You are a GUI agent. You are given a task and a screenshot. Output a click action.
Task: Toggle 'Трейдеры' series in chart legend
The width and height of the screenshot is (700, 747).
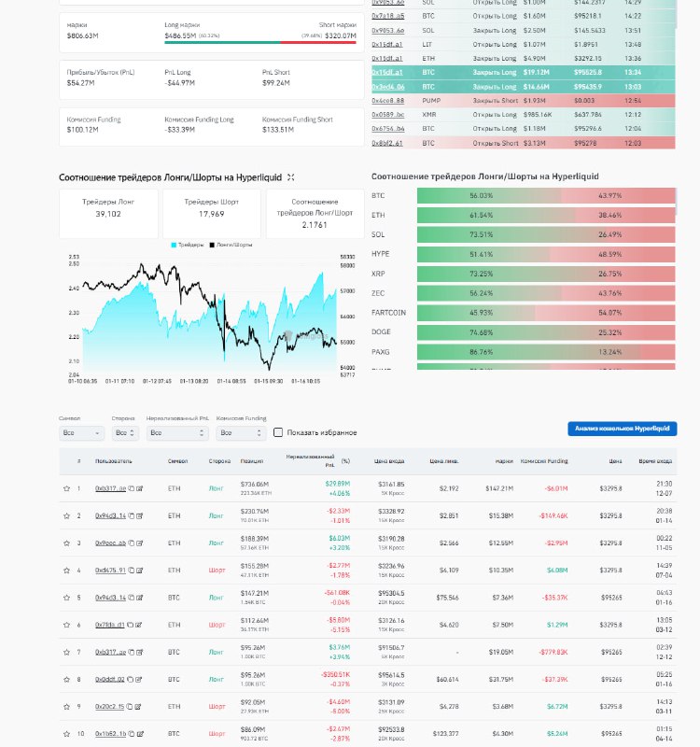(189, 245)
